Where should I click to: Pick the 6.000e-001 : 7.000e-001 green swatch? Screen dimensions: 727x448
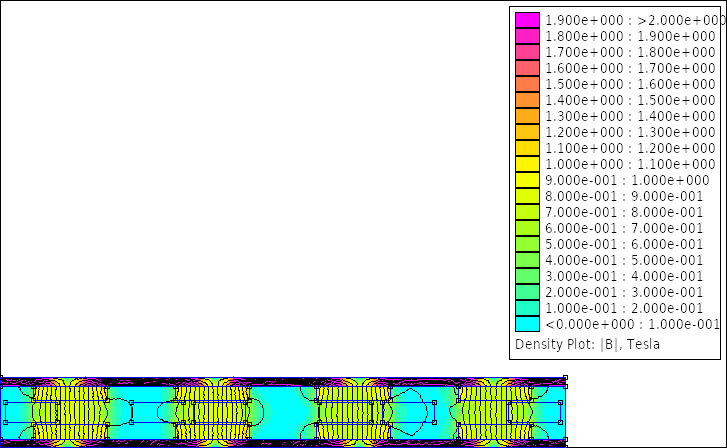pos(527,228)
